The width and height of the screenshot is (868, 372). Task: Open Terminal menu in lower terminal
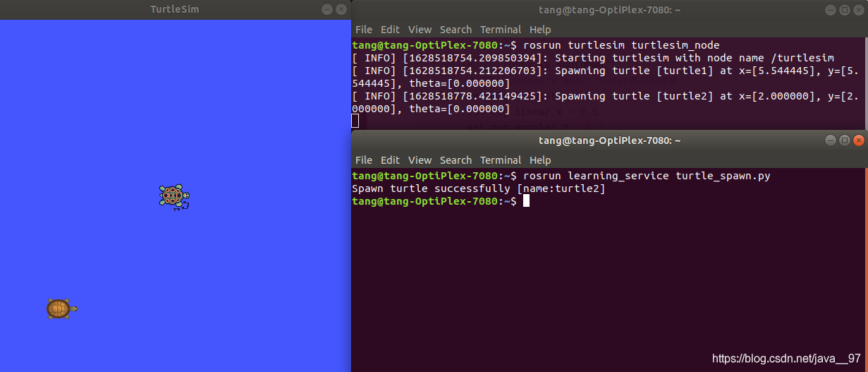[501, 160]
